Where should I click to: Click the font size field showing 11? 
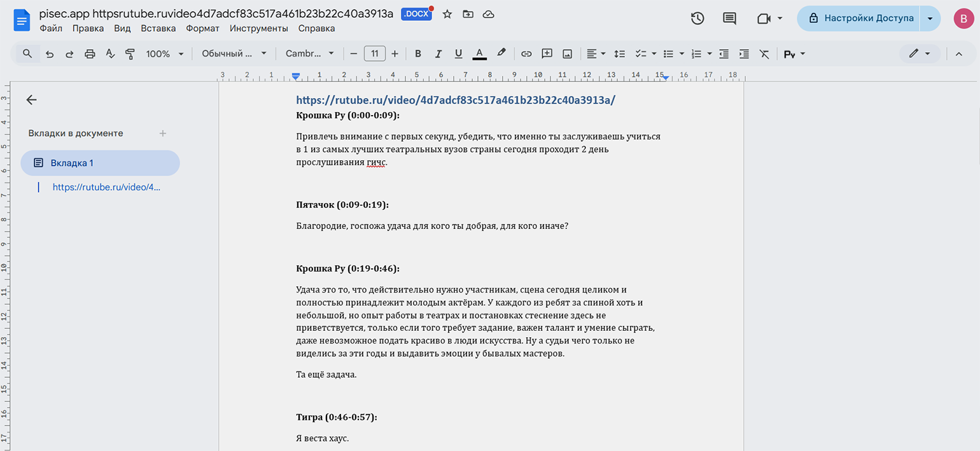pos(375,54)
